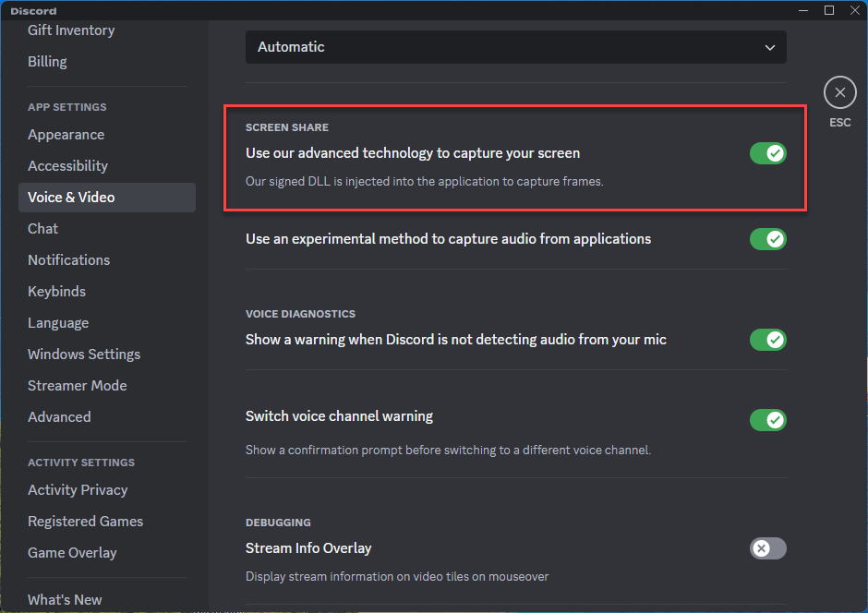Open Gift Inventory settings
Screen dimensions: 868x613
tap(71, 30)
